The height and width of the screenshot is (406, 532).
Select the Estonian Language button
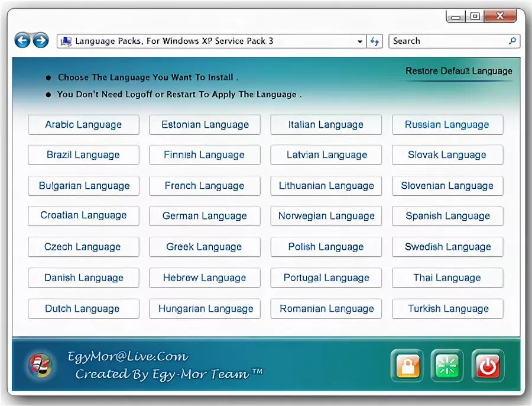point(205,125)
